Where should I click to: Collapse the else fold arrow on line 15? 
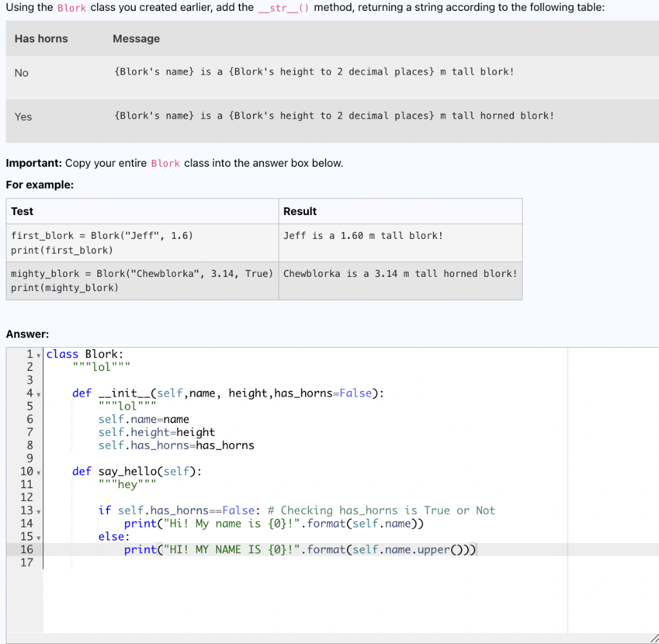coord(39,538)
